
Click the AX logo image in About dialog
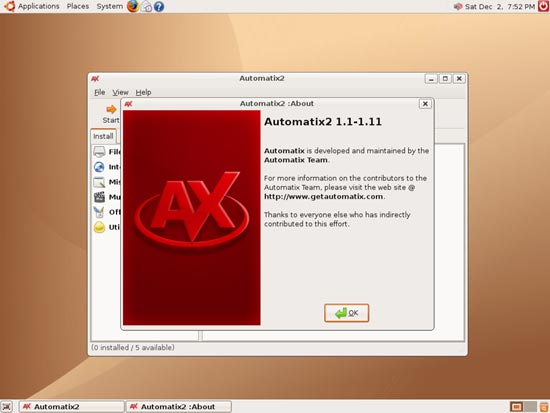coord(192,218)
